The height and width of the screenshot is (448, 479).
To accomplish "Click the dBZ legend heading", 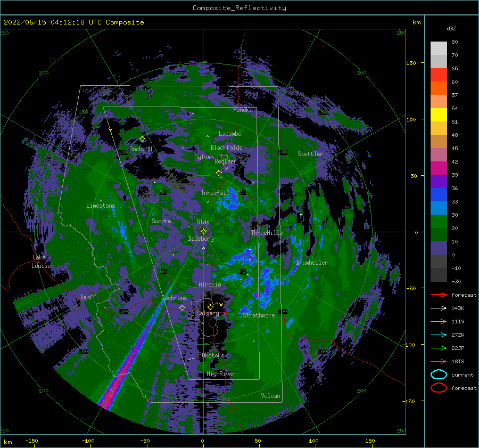I will 451,28.
